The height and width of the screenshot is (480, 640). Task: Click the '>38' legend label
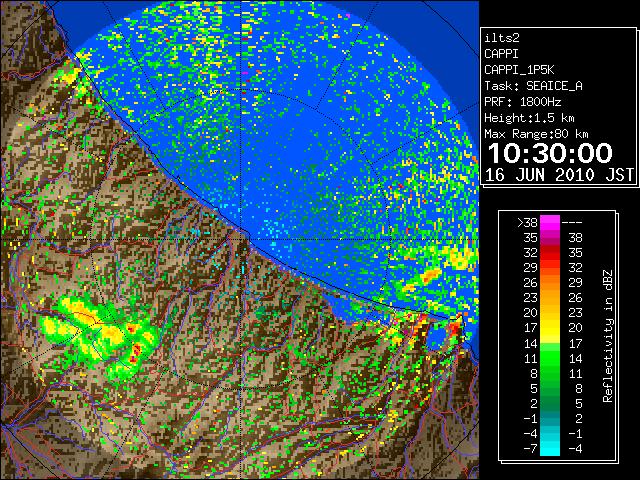click(x=527, y=222)
